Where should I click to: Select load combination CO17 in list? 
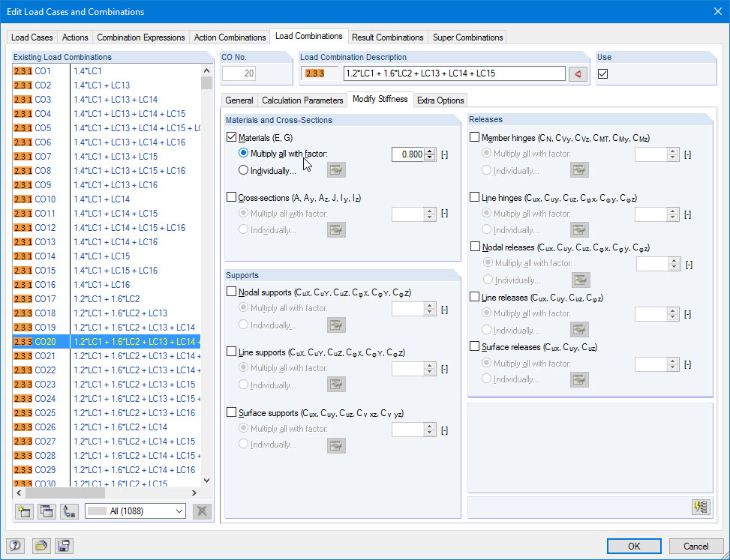pyautogui.click(x=107, y=298)
